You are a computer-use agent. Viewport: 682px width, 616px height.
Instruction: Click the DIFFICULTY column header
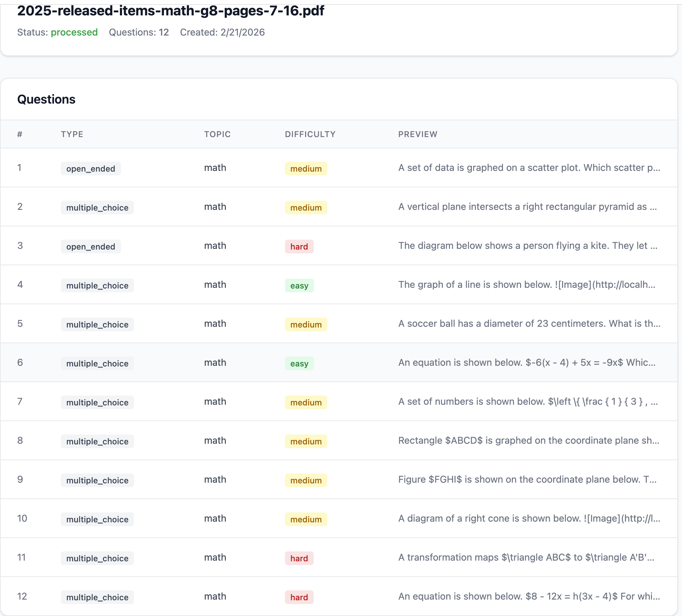(x=310, y=134)
